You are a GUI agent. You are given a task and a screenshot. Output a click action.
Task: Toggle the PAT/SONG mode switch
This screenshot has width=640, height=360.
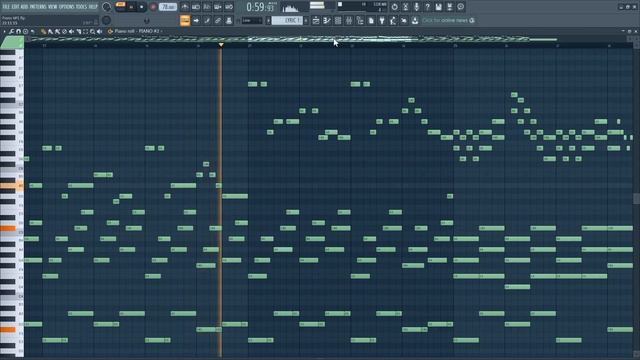click(120, 7)
